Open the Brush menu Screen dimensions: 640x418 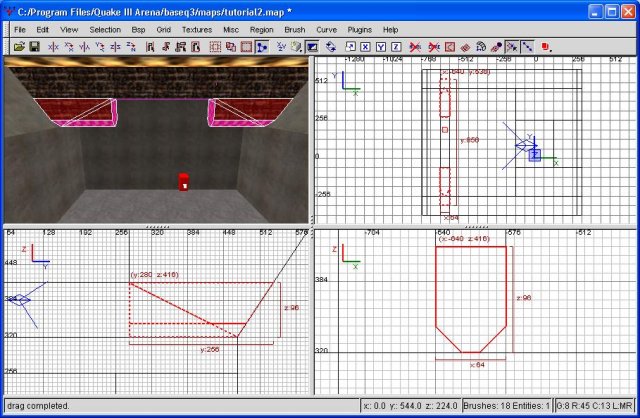295,30
